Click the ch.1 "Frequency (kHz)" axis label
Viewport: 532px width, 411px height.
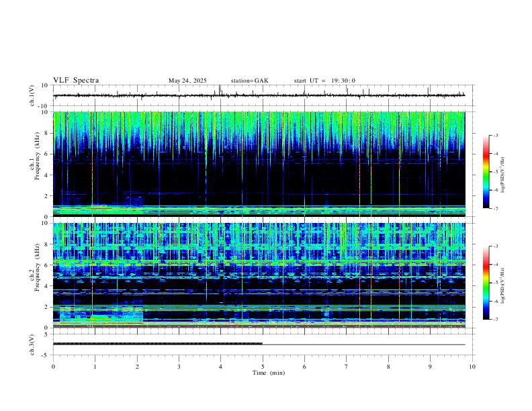[37, 156]
